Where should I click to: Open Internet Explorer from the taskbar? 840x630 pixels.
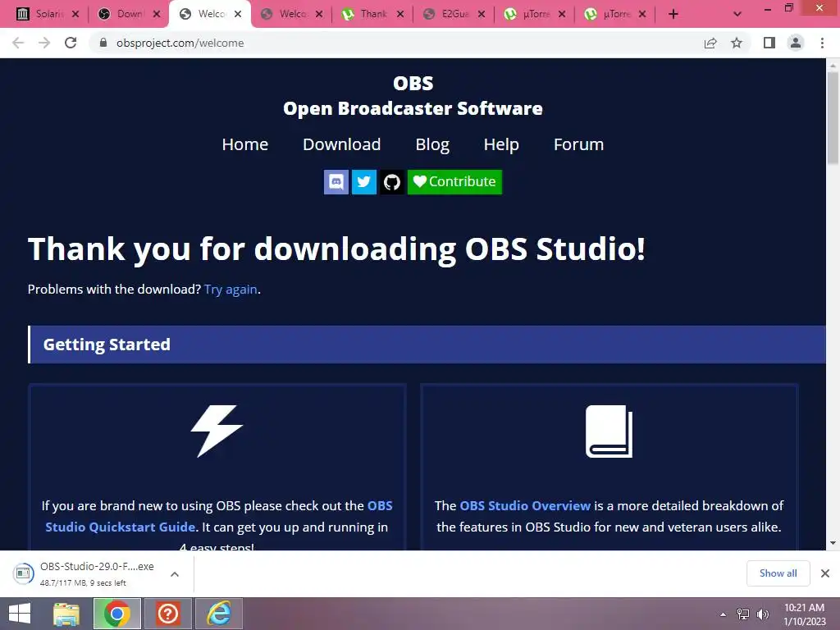pyautogui.click(x=219, y=614)
